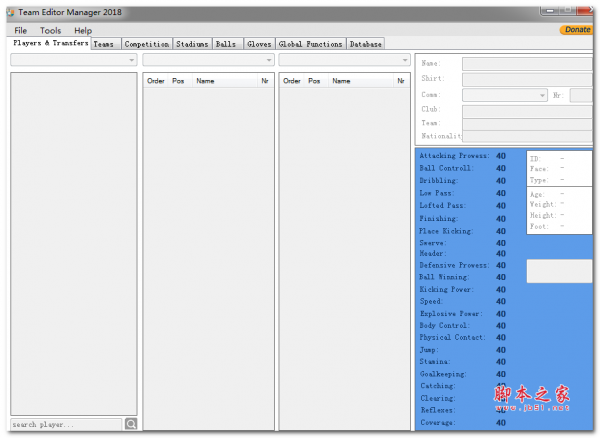600x438 pixels.
Task: Click Pos column header in middle table
Action: (x=178, y=81)
